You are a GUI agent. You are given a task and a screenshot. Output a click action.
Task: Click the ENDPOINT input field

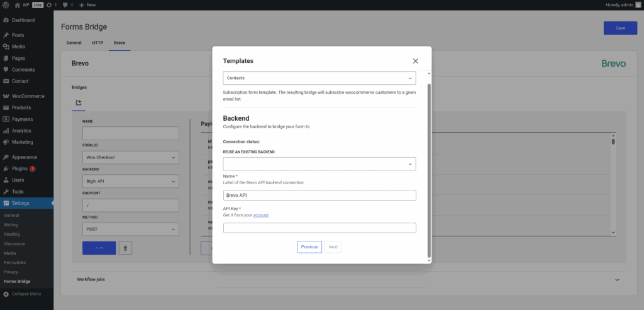[x=131, y=205]
